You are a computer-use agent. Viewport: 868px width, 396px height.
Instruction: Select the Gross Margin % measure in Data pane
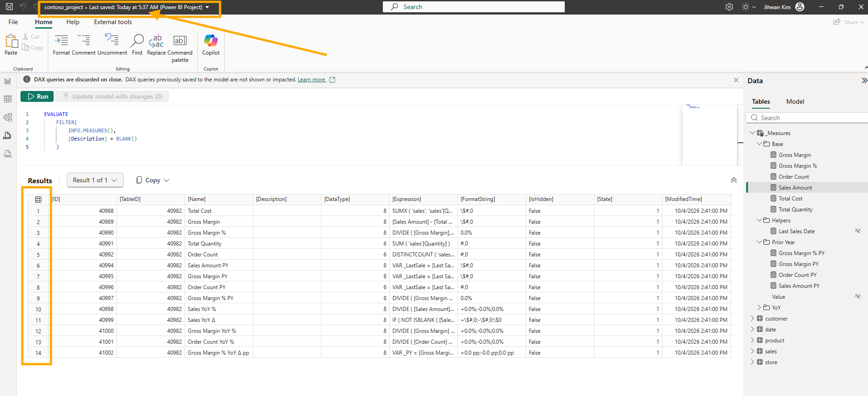[x=798, y=166]
